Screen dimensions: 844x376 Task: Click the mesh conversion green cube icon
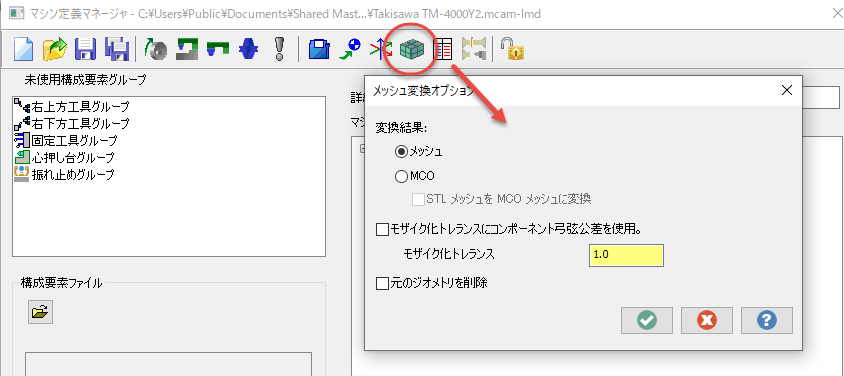point(412,49)
